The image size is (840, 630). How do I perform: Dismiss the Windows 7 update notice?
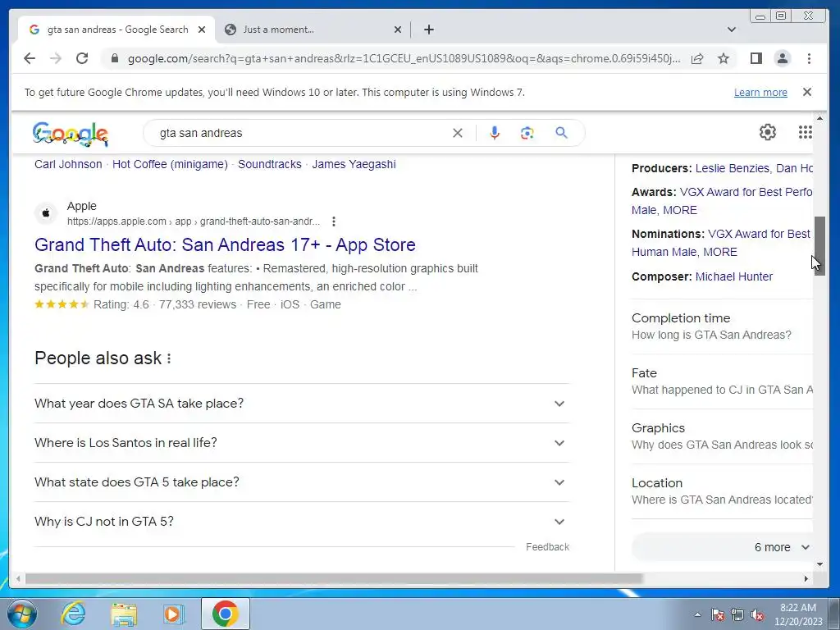click(x=807, y=92)
